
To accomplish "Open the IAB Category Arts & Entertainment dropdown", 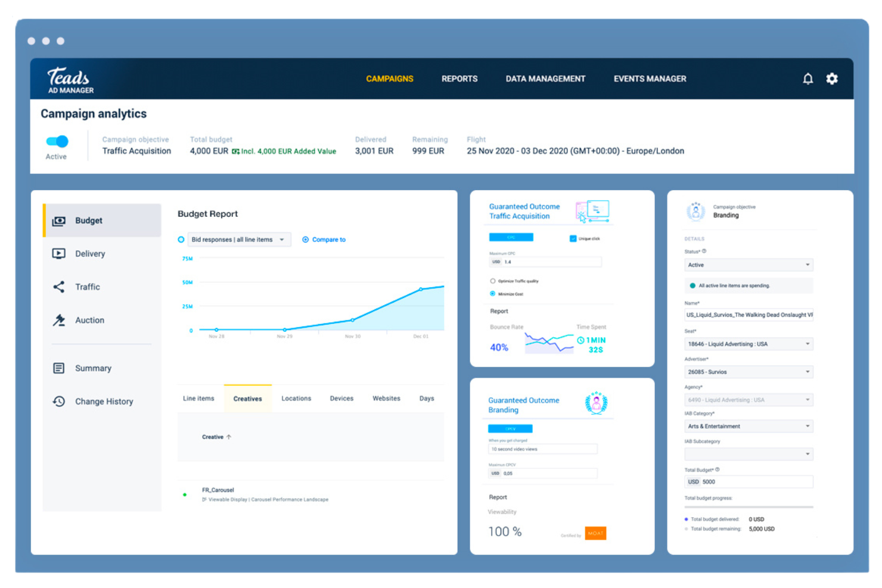I will pos(749,426).
